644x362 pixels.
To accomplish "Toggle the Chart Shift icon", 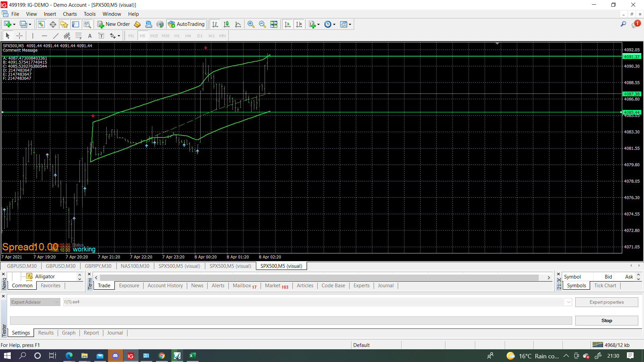I will tap(299, 24).
